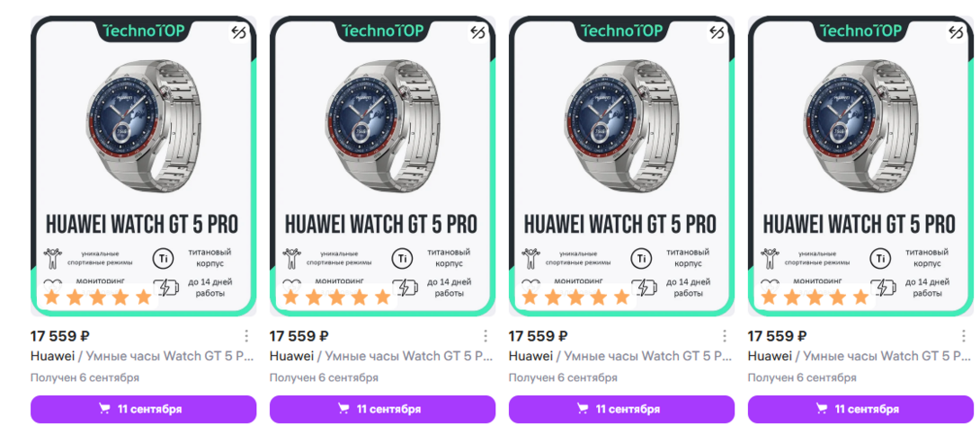Click the fifth rating star on the first card

click(x=144, y=297)
